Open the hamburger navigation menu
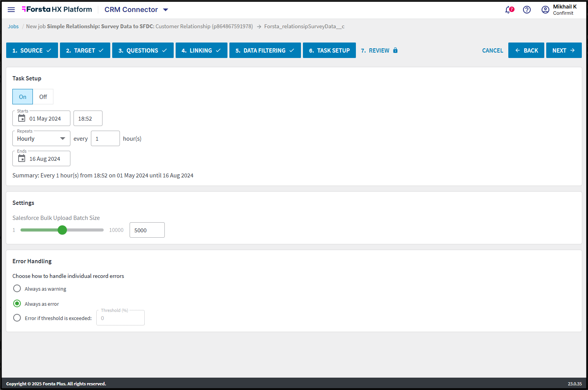The height and width of the screenshot is (390, 588). [11, 10]
